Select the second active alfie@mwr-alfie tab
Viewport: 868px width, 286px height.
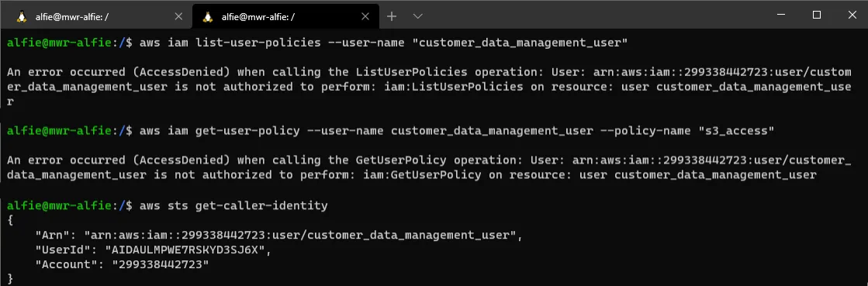pyautogui.click(x=285, y=16)
